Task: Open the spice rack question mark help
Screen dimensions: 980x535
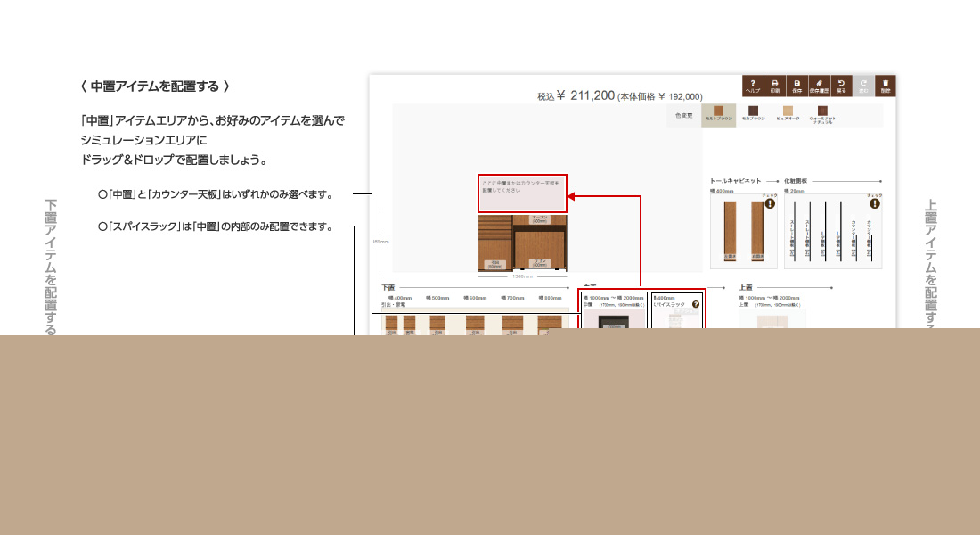Action: pyautogui.click(x=696, y=304)
